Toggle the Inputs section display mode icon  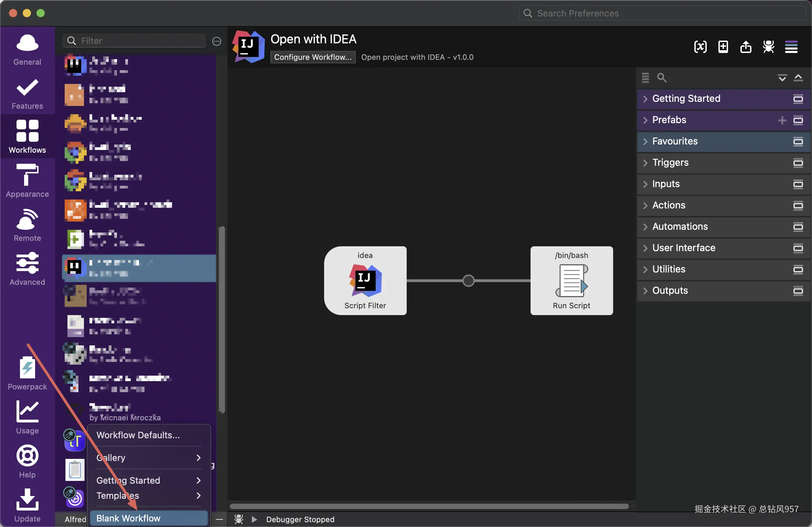(x=798, y=184)
